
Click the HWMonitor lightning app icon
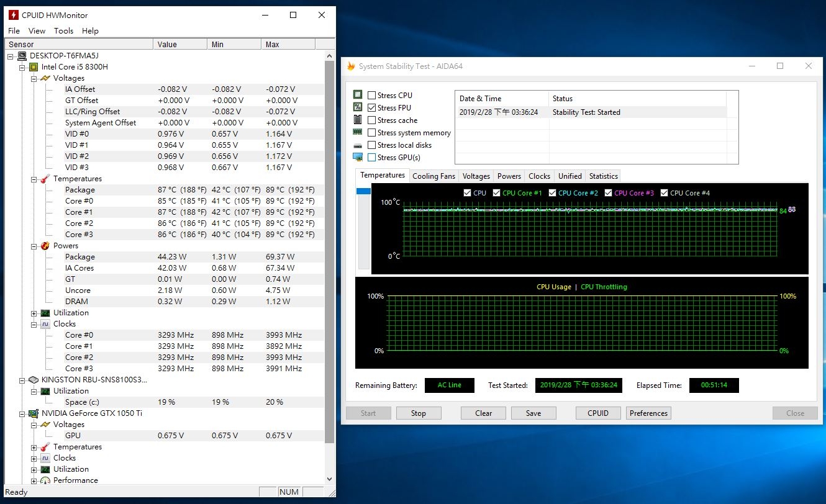[14, 14]
